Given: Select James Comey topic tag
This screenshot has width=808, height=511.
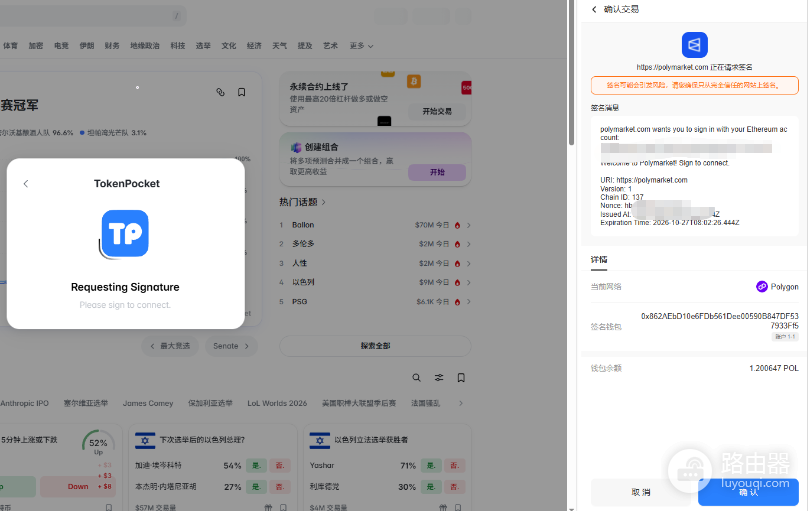Looking at the screenshot, I should pos(148,403).
